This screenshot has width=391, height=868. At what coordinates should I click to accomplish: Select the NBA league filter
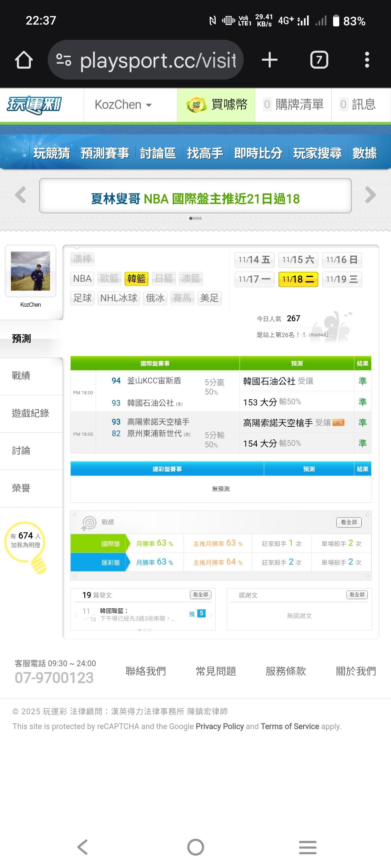83,278
